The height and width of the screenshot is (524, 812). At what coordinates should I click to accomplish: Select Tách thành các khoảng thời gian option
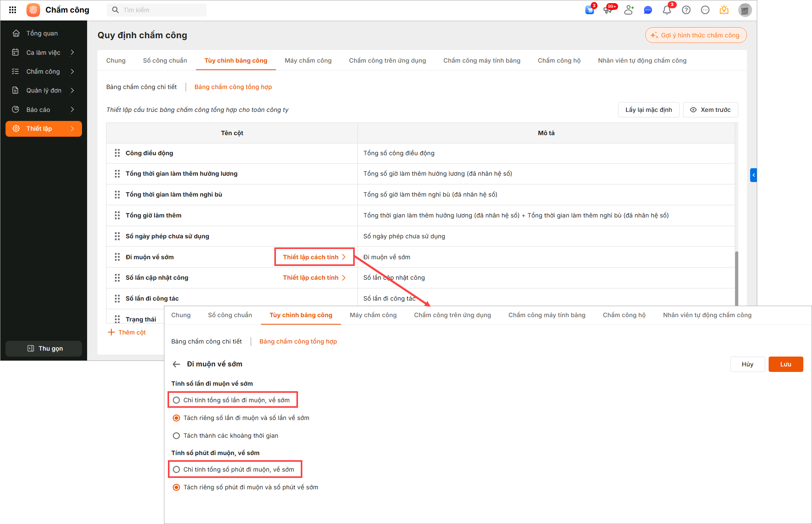177,436
